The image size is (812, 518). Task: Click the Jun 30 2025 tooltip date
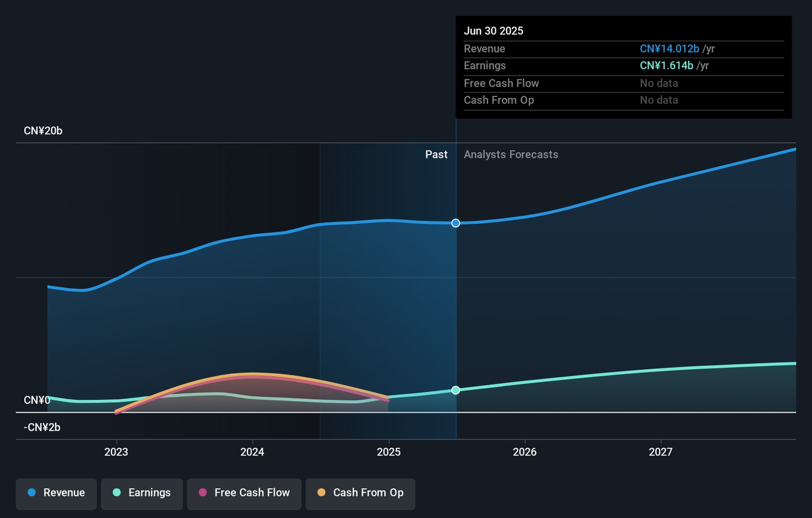tap(493, 31)
